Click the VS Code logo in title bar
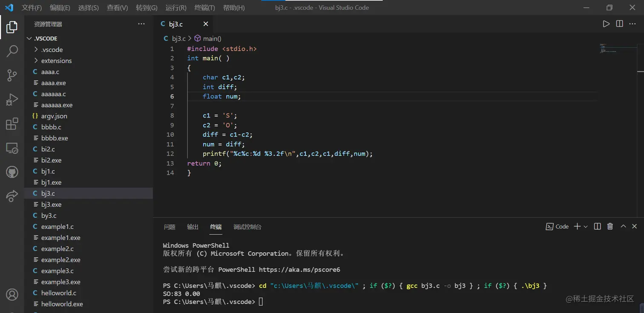Image resolution: width=644 pixels, height=313 pixels. pyautogui.click(x=9, y=8)
